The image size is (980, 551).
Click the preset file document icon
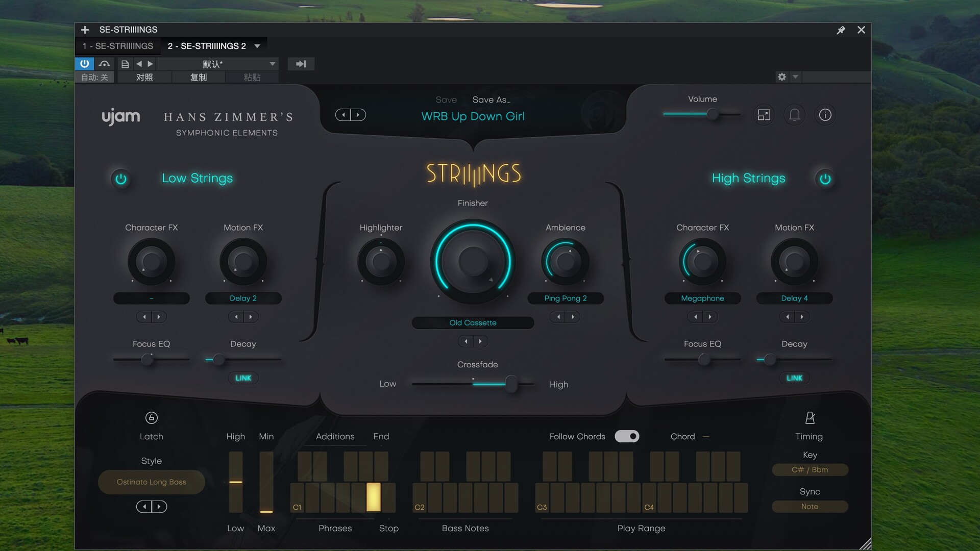click(125, 64)
